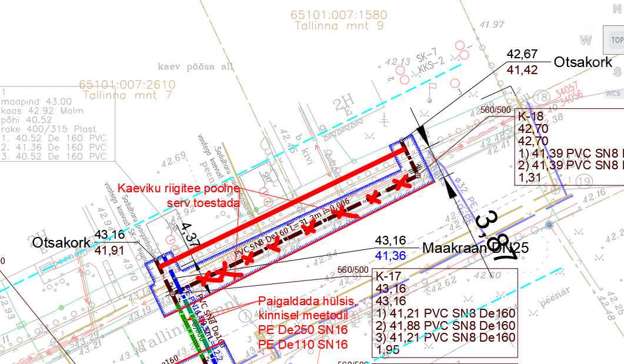Select Otsakork label beside 42,67
Image resolution: width=624 pixels, height=364 pixels.
(x=583, y=62)
